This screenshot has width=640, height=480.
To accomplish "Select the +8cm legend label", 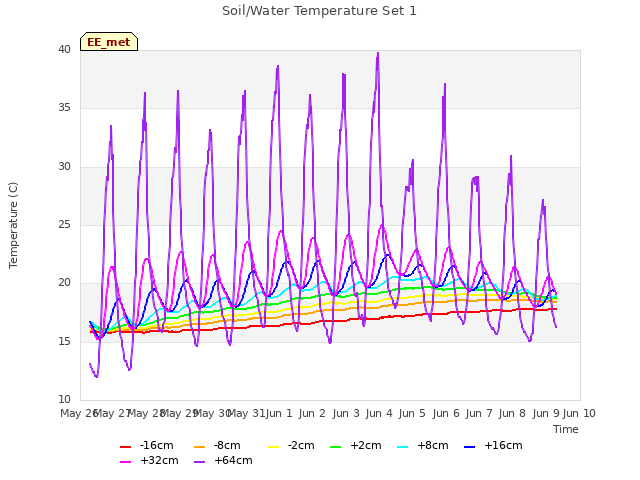I will (x=433, y=445).
